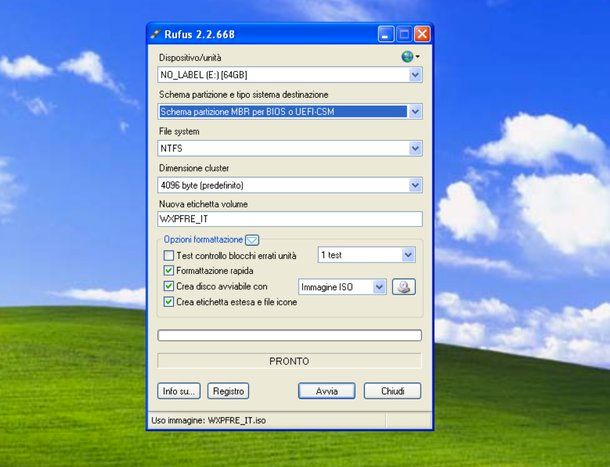Close Rufus with the Chiudi button
This screenshot has width=610, height=467.
pyautogui.click(x=393, y=391)
